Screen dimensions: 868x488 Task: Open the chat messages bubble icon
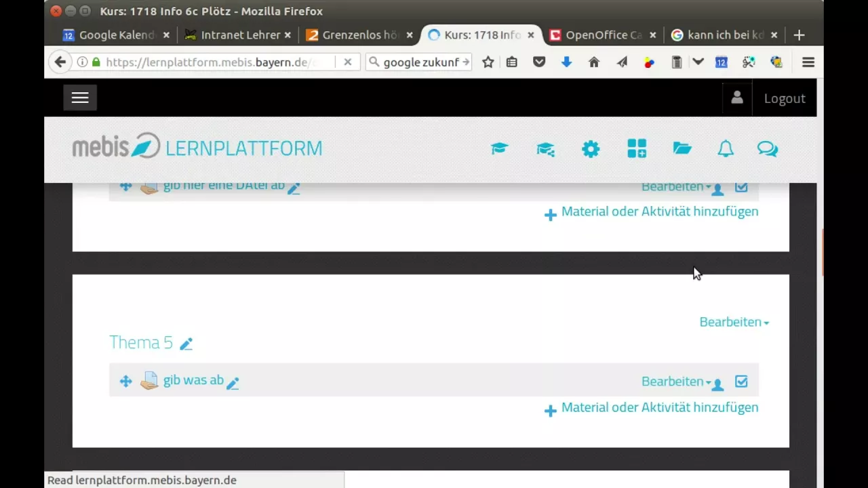tap(768, 148)
